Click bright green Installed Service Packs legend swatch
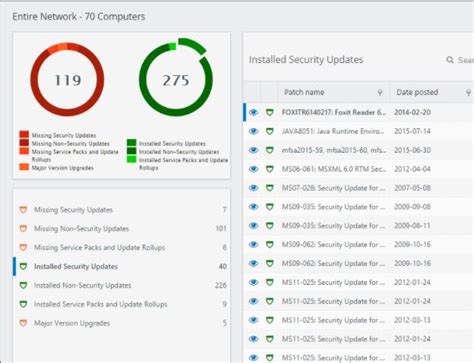Screen dimensions: 474x363 (132, 159)
